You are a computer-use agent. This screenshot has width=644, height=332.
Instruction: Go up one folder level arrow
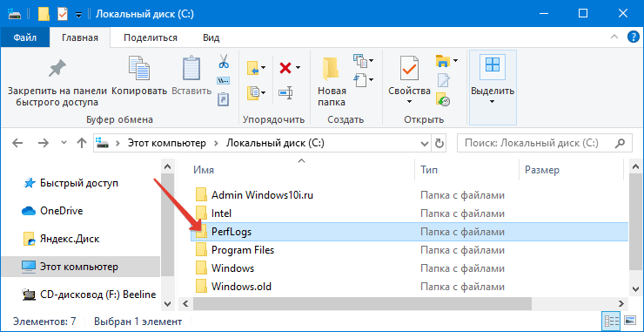coord(82,143)
